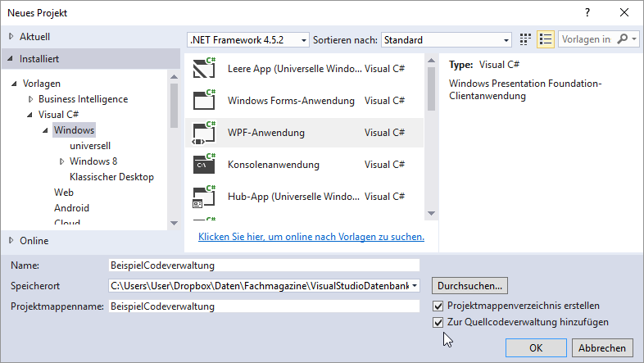Switch to medium icons list view
Image resolution: width=644 pixels, height=363 pixels.
click(x=546, y=40)
